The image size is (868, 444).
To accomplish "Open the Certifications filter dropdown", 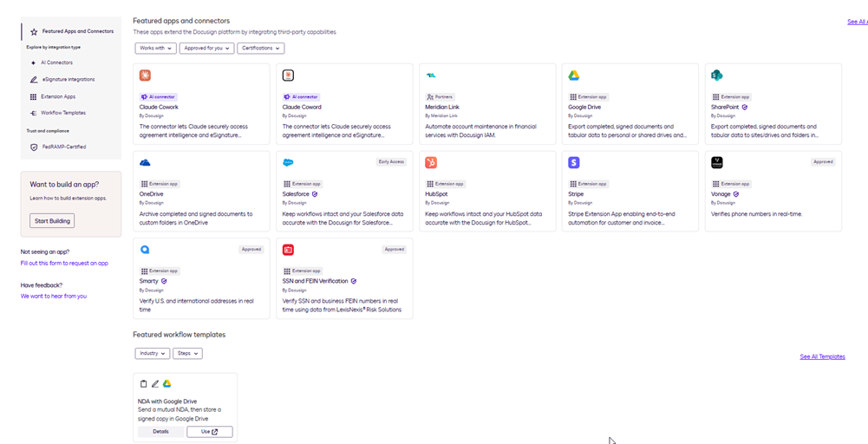I will 261,49.
